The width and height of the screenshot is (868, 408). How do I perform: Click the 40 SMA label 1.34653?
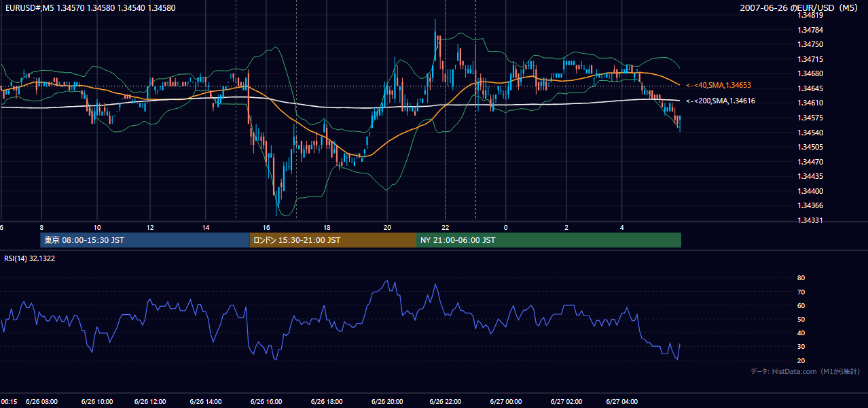pyautogui.click(x=717, y=85)
